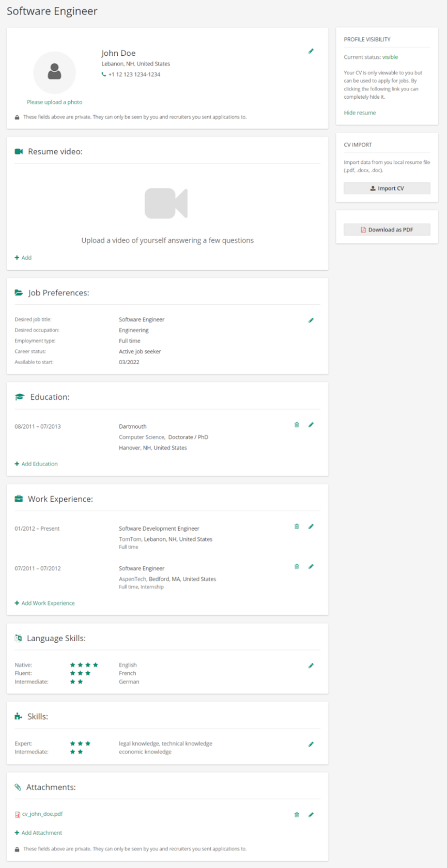
Task: Edit the AspenTech Software Engineer entry
Action: (x=311, y=566)
